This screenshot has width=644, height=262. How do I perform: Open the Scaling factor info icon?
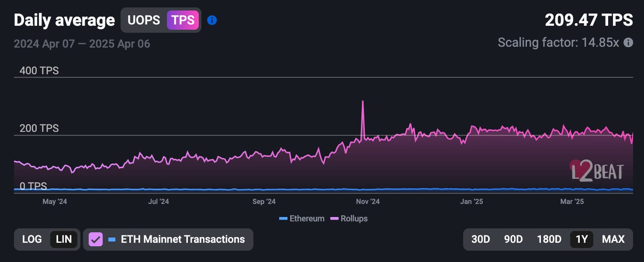[x=628, y=43]
